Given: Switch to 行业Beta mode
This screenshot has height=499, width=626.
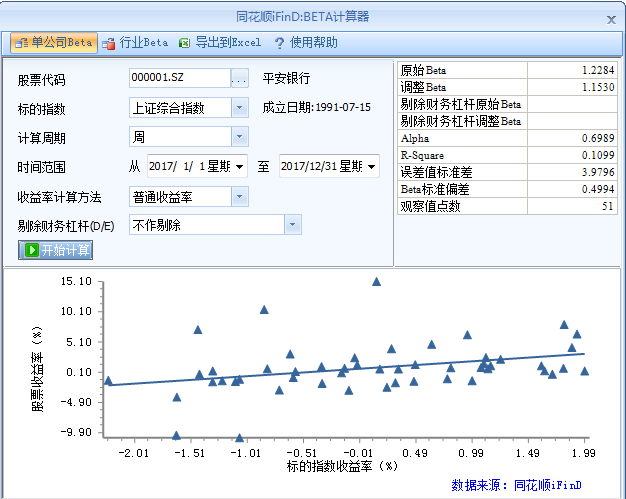Looking at the screenshot, I should click(x=135, y=43).
